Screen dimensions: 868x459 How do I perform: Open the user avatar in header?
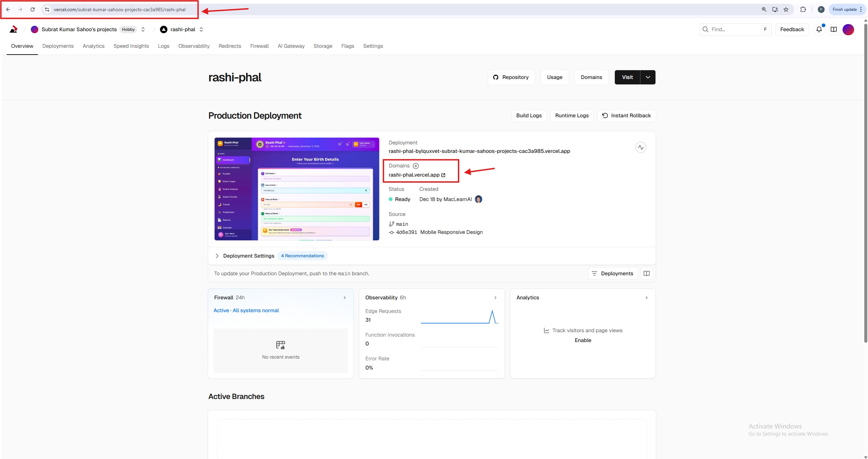click(x=848, y=29)
